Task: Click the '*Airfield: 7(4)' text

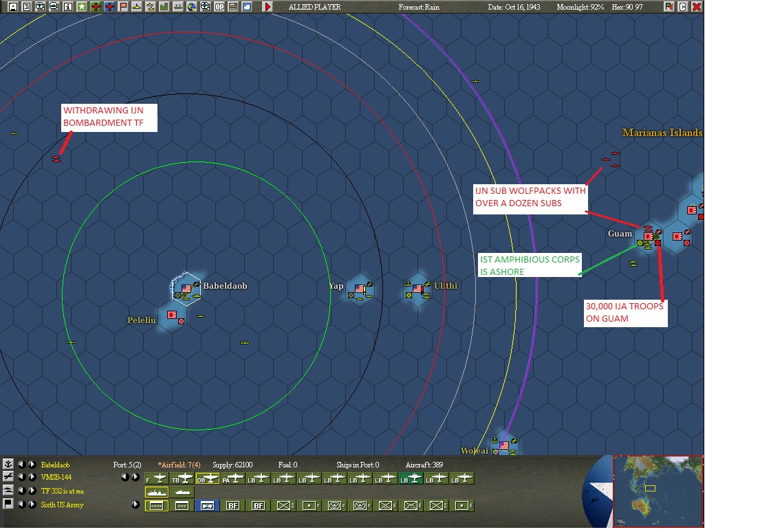Action: coord(179,465)
